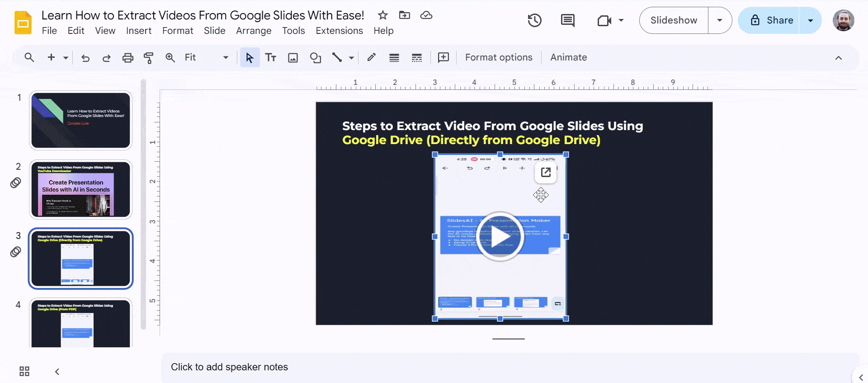
Task: Expand the Fit zoom dropdown
Action: [x=226, y=58]
